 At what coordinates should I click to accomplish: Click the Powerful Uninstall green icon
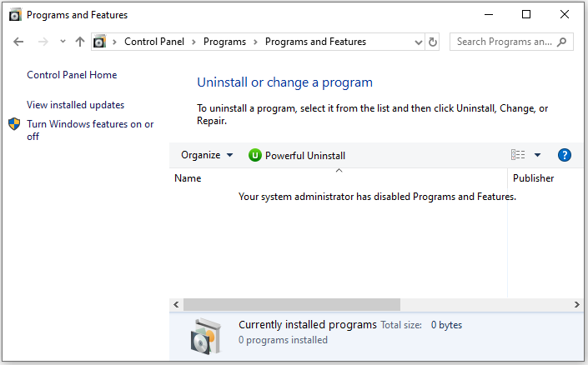coord(255,155)
